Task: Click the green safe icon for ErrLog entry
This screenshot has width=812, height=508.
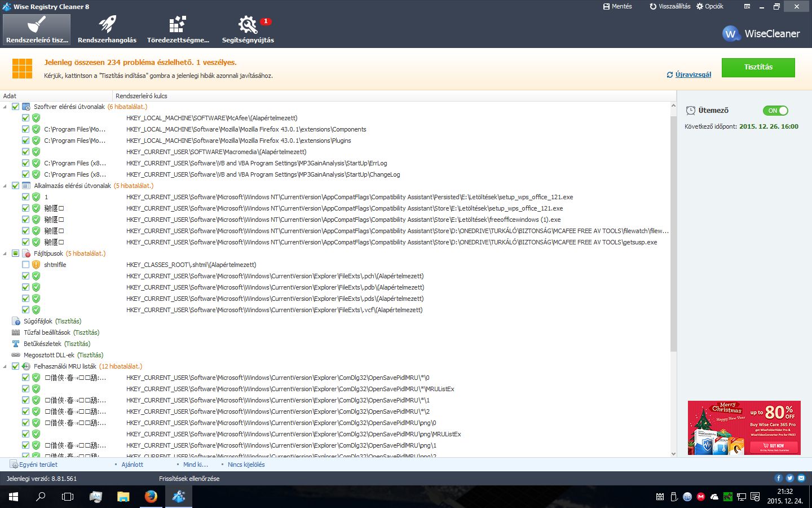Action: tap(36, 163)
